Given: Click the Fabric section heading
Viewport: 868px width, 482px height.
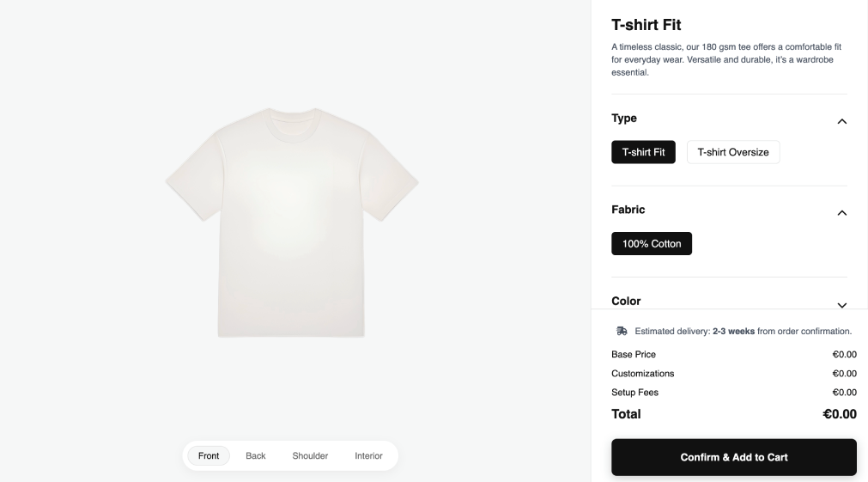Looking at the screenshot, I should click(628, 210).
